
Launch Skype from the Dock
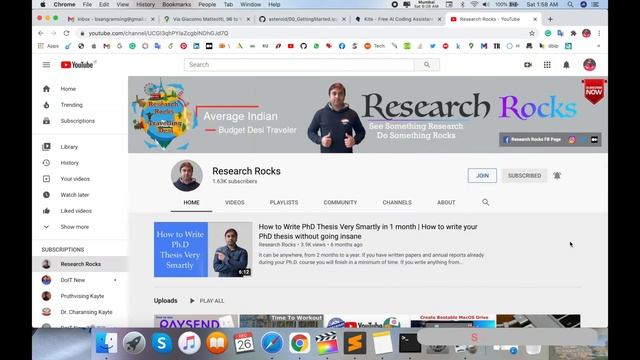[x=162, y=342]
